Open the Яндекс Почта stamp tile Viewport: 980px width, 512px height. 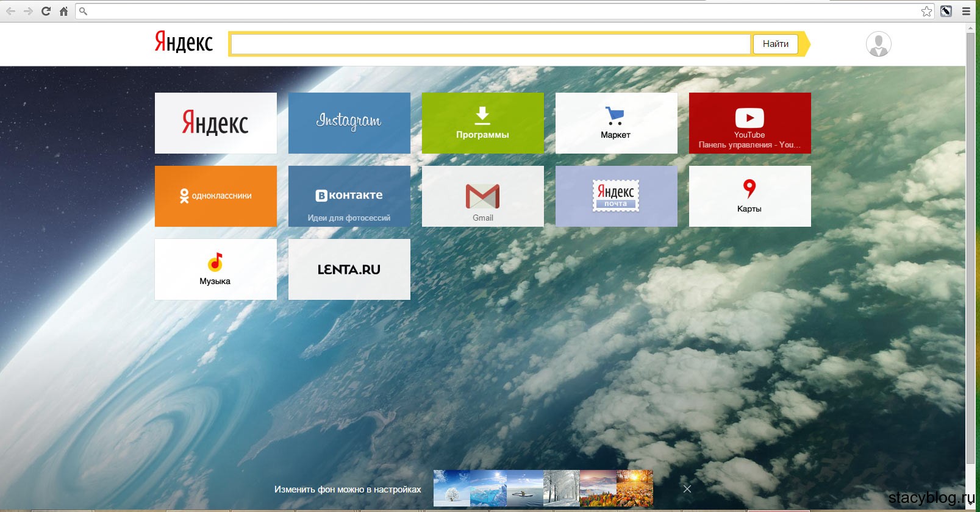[x=617, y=196]
